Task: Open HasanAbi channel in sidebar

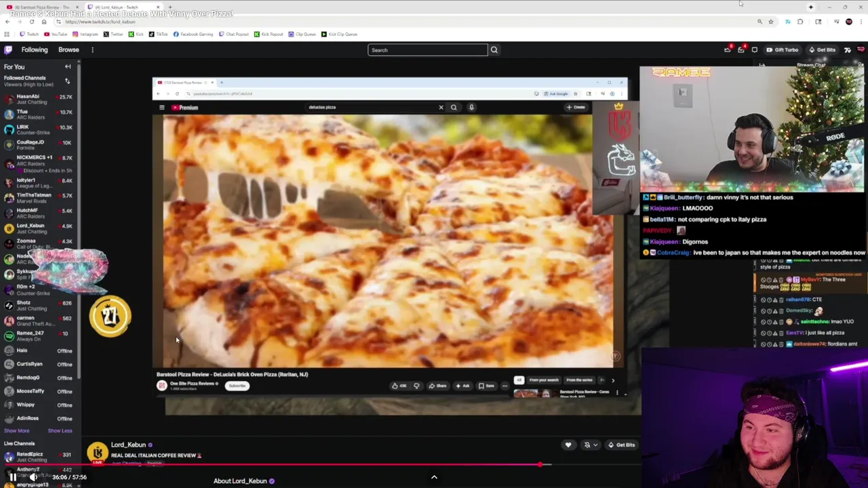Action: (x=39, y=99)
